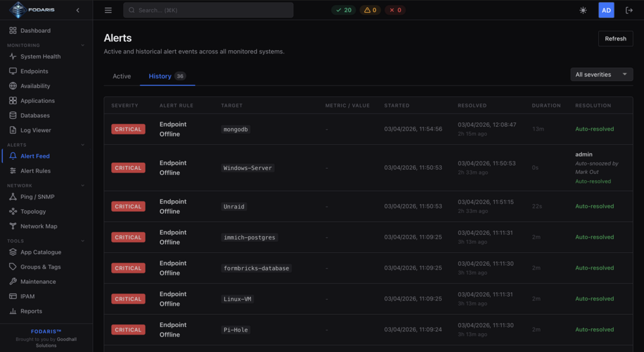Collapse the Monitoring section chevron
The image size is (644, 352).
pyautogui.click(x=82, y=46)
